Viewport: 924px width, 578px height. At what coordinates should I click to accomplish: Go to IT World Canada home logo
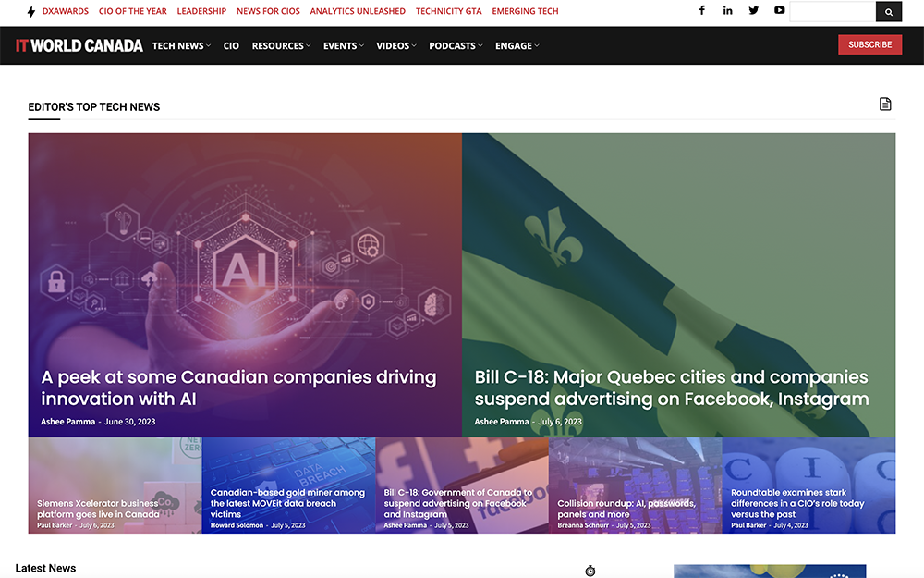coord(79,45)
